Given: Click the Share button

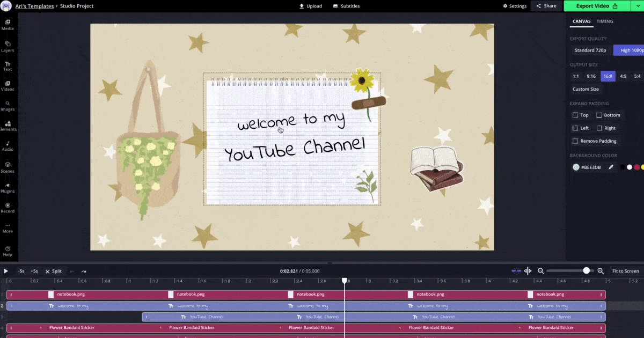Looking at the screenshot, I should [x=546, y=6].
